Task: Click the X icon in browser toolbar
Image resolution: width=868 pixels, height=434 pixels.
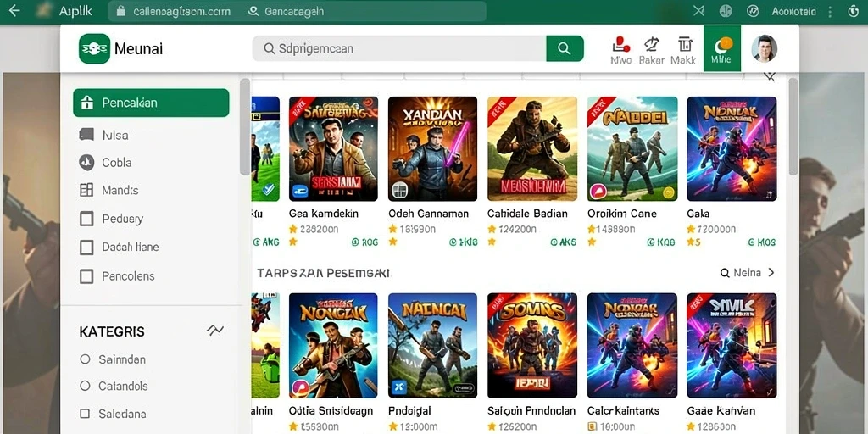Action: click(x=698, y=11)
